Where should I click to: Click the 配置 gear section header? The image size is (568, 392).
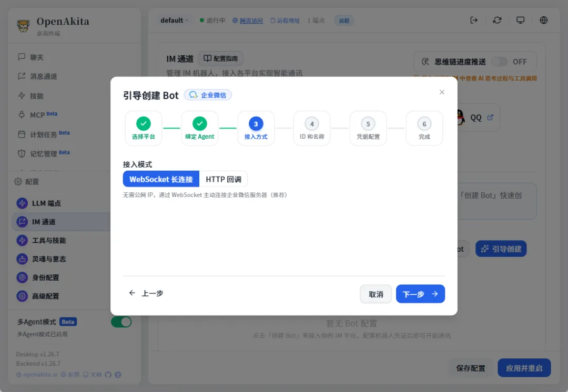pos(26,182)
